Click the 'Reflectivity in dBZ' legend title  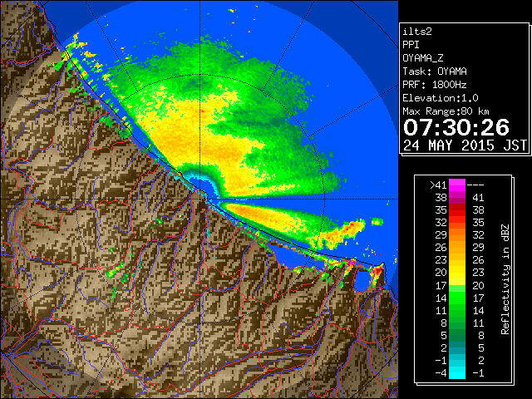tap(505, 279)
